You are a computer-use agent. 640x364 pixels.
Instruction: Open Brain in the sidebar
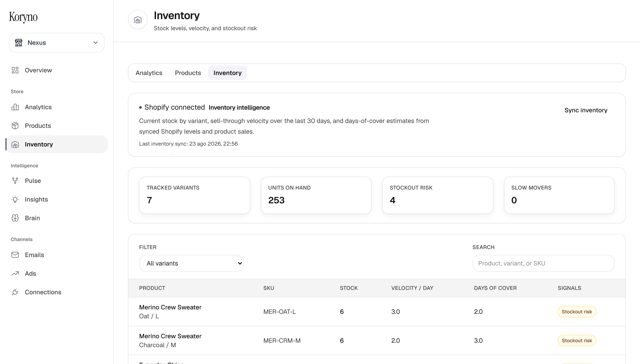point(57,218)
